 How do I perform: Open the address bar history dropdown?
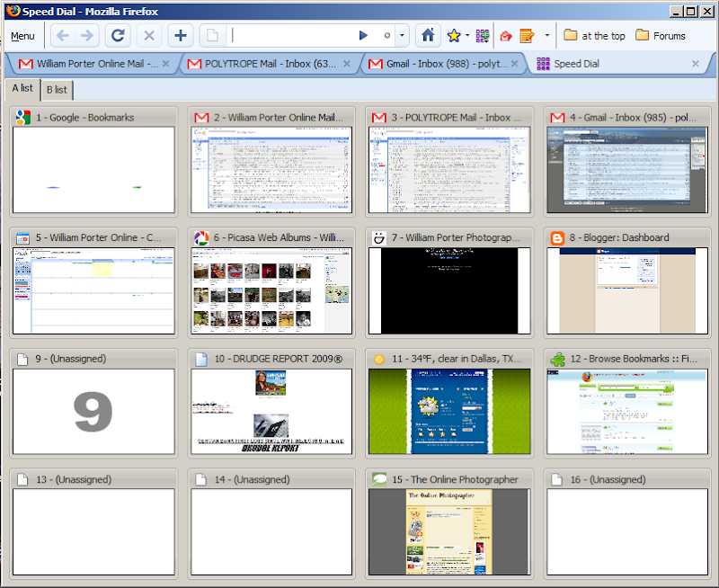[402, 36]
